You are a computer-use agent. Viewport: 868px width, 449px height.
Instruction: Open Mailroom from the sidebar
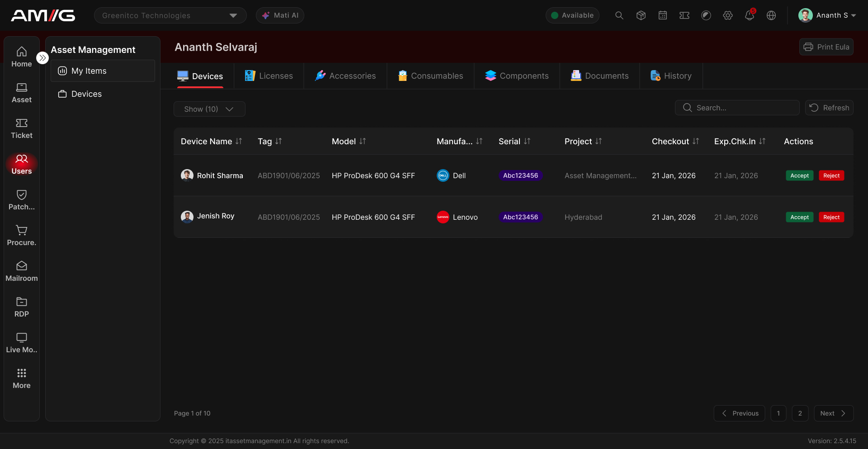click(22, 271)
